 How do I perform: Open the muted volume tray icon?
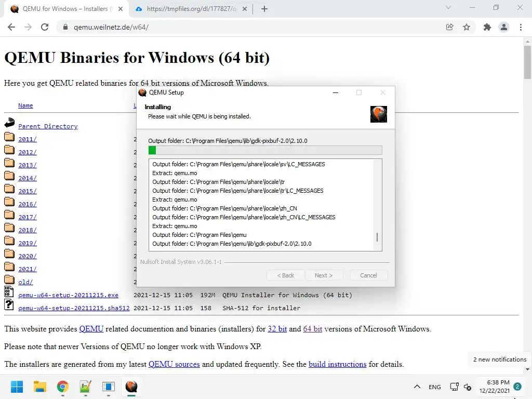[468, 387]
